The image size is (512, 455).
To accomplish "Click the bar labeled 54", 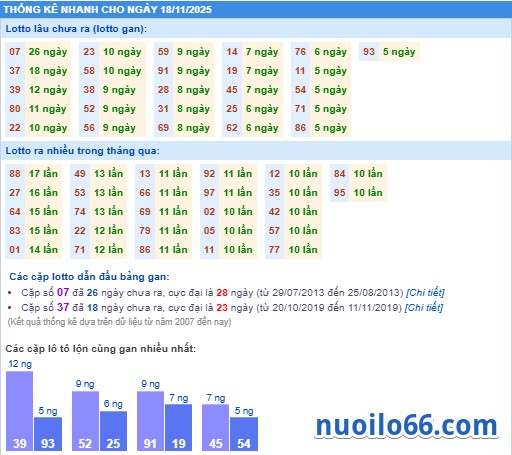I will (x=244, y=434).
